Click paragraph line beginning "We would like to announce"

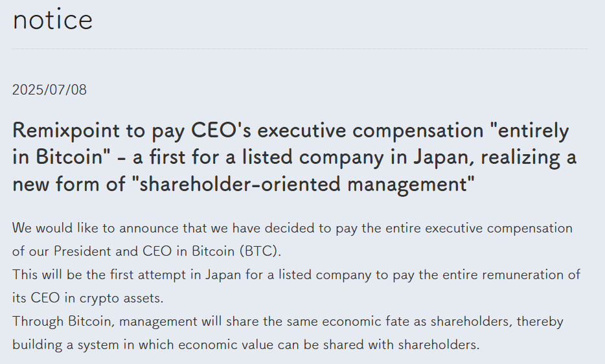click(x=292, y=228)
